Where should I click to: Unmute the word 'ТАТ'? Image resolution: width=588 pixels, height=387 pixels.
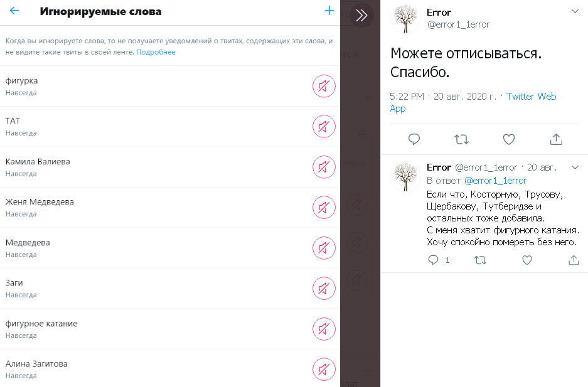pos(324,127)
